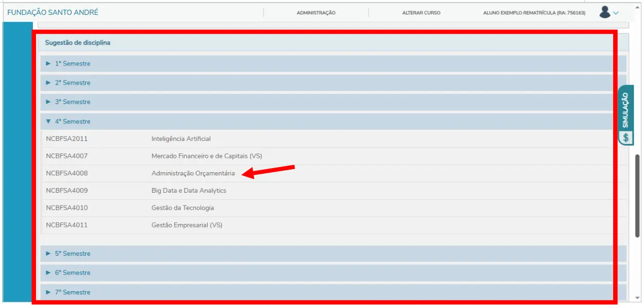Click the vertical page scrollbar thumb

638,205
